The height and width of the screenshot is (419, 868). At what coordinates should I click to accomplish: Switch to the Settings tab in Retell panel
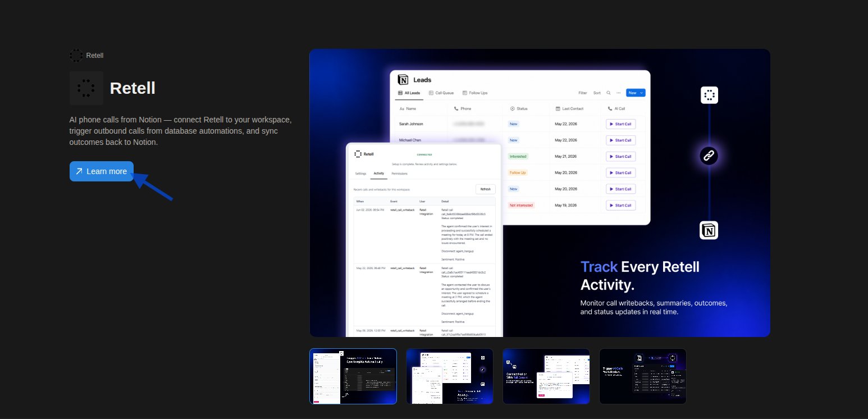360,174
